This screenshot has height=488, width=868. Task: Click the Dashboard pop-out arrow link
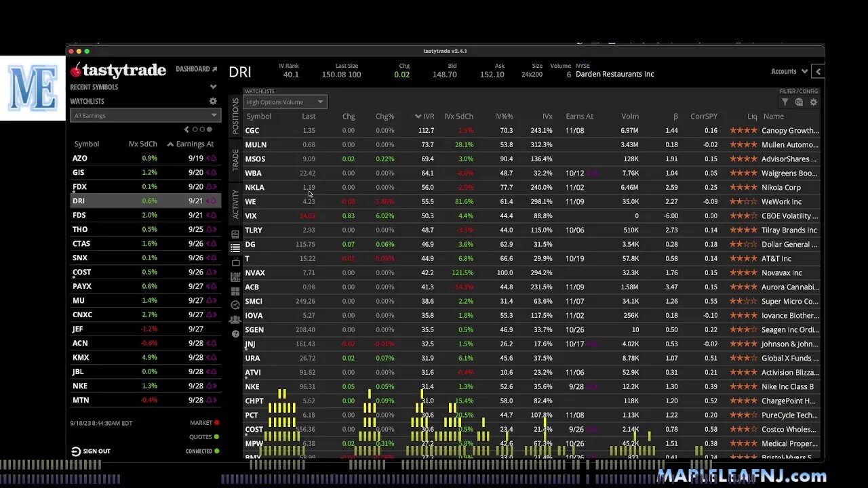tap(197, 69)
